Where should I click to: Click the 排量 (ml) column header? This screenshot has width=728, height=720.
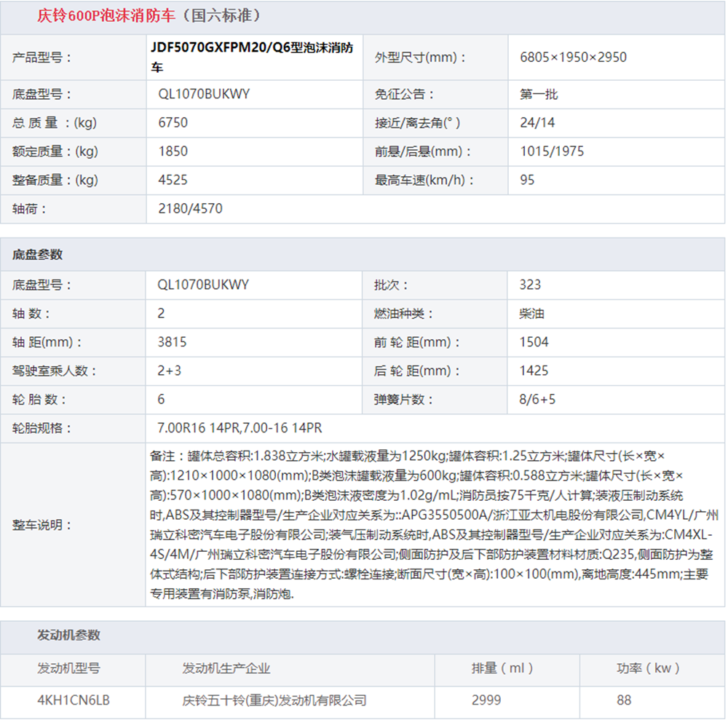point(502,668)
